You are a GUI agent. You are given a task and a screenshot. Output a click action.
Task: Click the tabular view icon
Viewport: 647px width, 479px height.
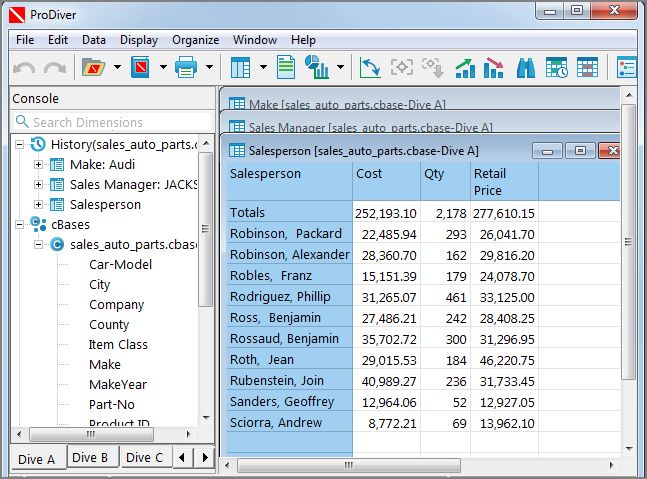(x=240, y=68)
